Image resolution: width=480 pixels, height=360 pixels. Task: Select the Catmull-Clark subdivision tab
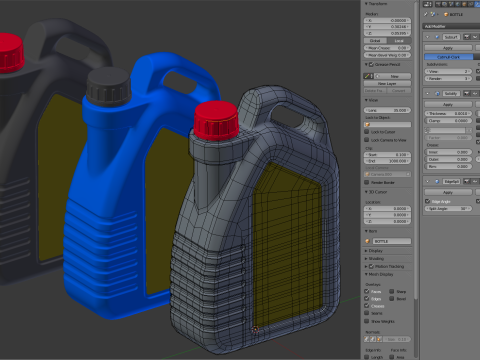click(x=449, y=57)
